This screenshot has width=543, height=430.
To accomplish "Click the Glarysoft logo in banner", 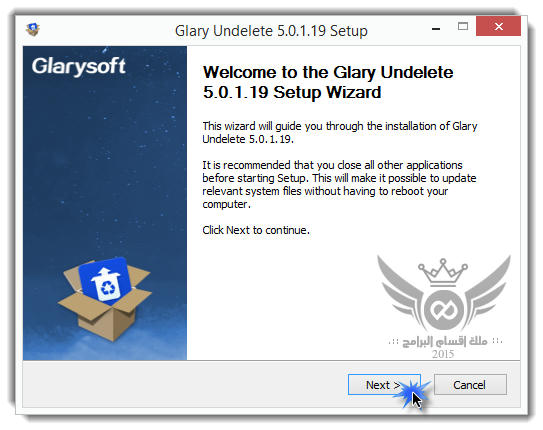I will click(x=79, y=66).
